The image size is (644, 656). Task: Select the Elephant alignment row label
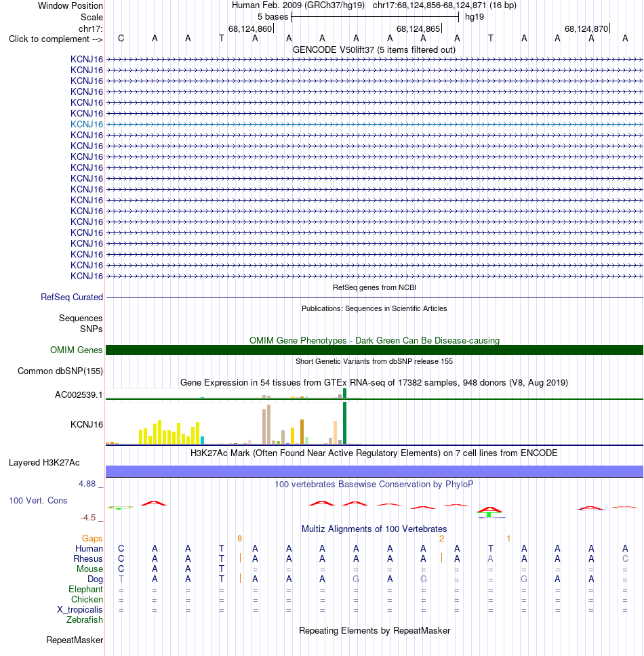coord(86,589)
